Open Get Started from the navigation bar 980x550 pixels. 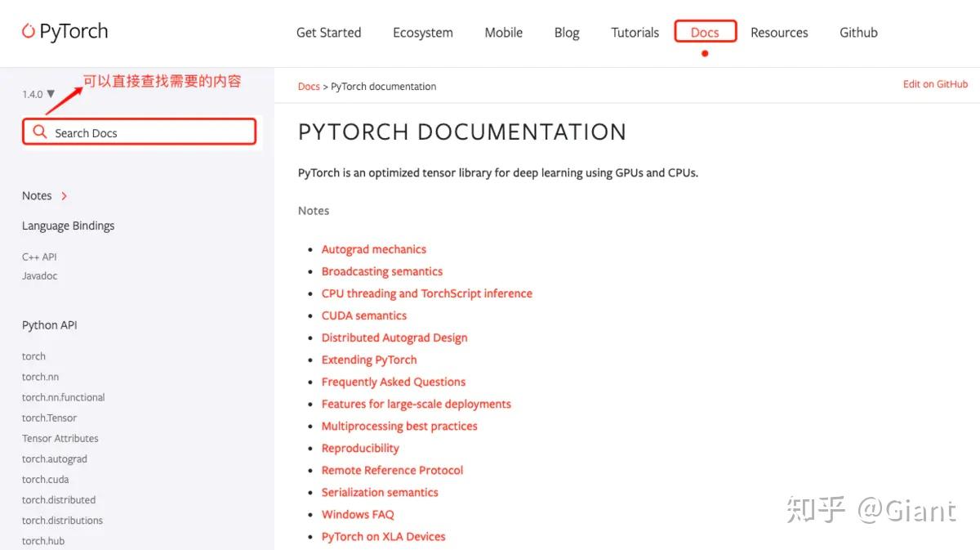(328, 33)
